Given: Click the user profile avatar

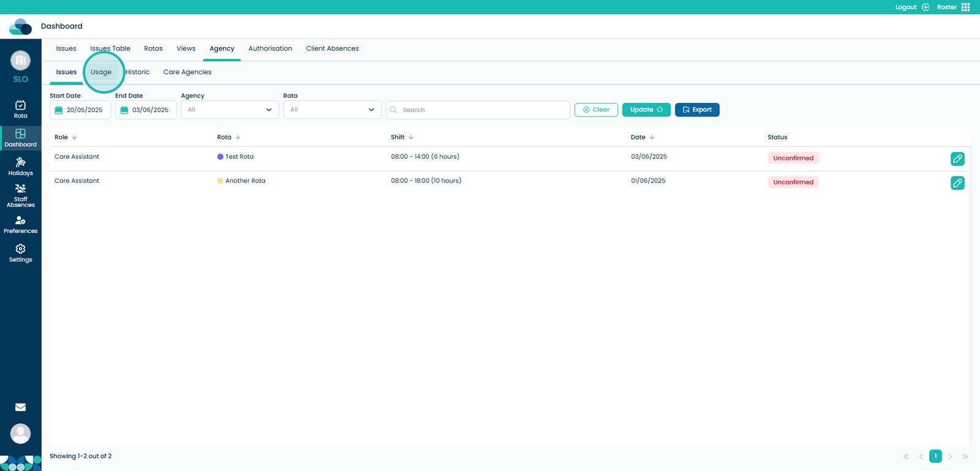Looking at the screenshot, I should [x=20, y=434].
